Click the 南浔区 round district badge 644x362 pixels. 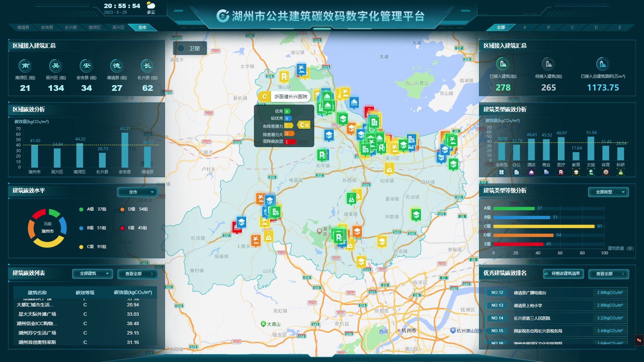[x=25, y=66]
